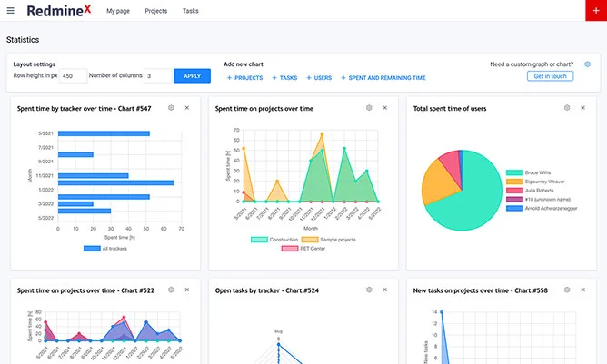The height and width of the screenshot is (364, 607).
Task: Click gear icon next to custom graph question
Action: (x=588, y=64)
